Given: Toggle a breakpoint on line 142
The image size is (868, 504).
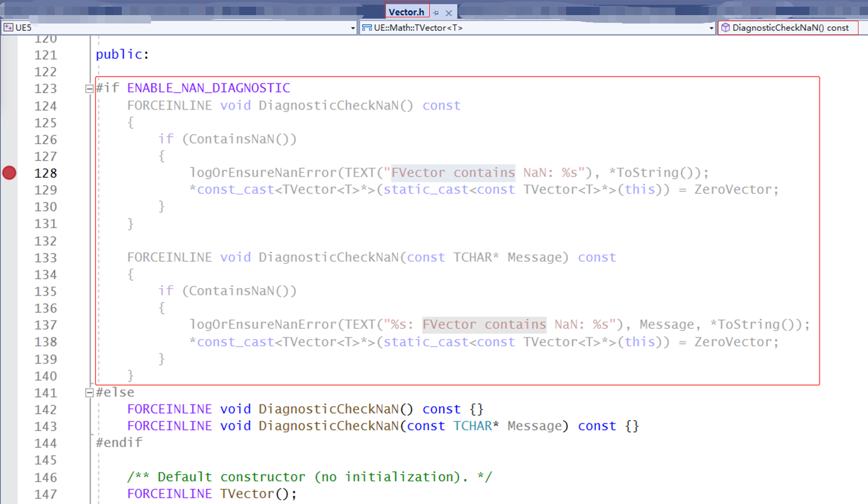Looking at the screenshot, I should pyautogui.click(x=9, y=409).
